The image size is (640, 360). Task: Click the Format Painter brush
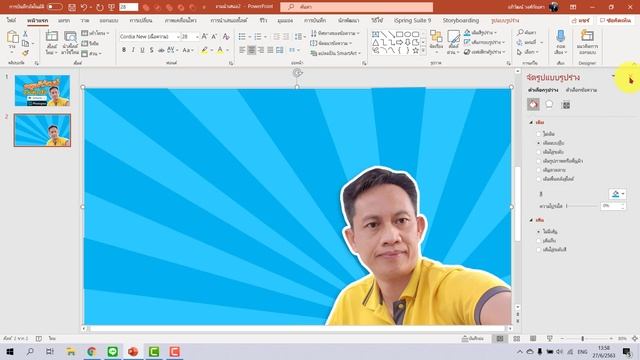[x=25, y=53]
